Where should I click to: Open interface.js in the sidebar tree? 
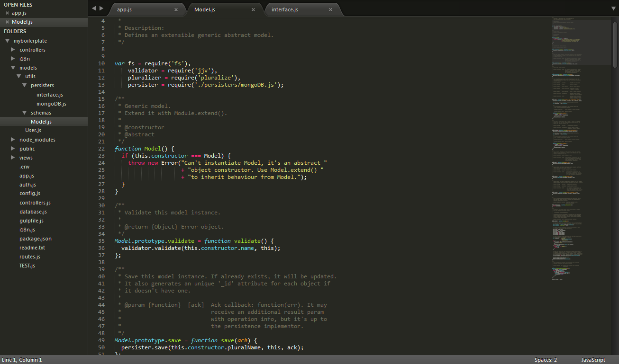click(x=50, y=95)
